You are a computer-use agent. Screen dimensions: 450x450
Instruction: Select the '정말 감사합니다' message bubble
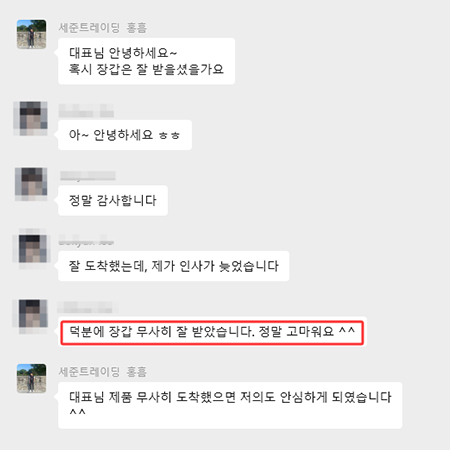(113, 200)
